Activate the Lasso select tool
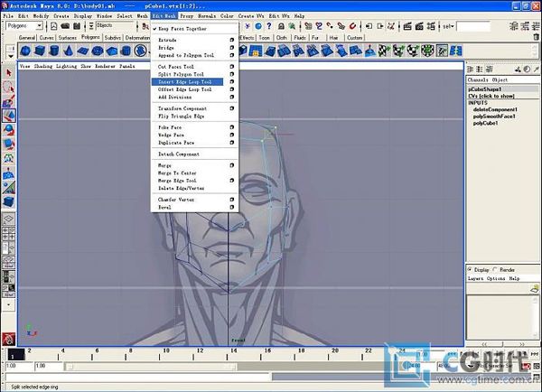The width and height of the screenshot is (542, 392). (9, 87)
